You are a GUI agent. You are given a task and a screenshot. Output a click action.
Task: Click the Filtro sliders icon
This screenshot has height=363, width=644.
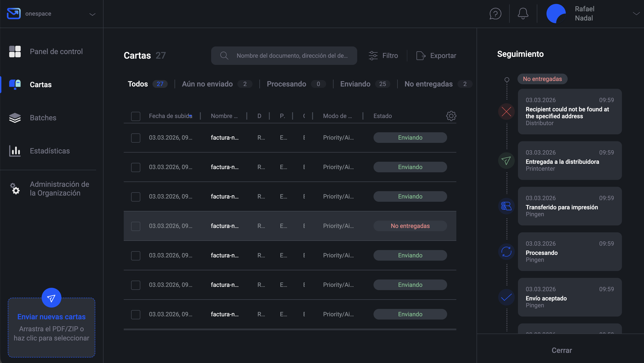(x=373, y=55)
